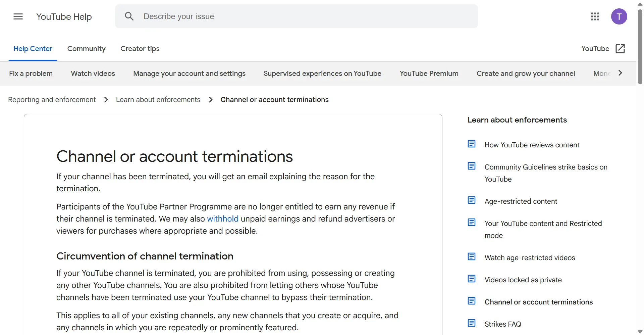
Task: Open Create and grow your channel category
Action: (x=526, y=74)
